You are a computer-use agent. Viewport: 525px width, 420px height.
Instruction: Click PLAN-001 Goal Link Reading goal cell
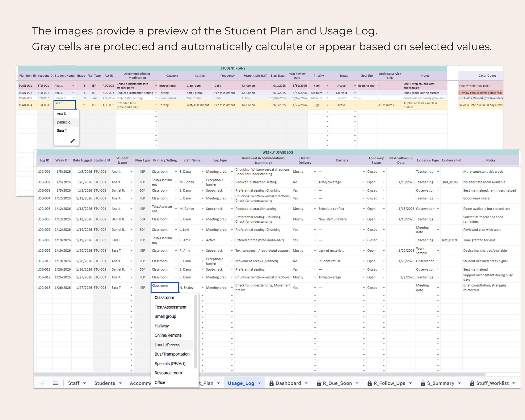tap(367, 86)
